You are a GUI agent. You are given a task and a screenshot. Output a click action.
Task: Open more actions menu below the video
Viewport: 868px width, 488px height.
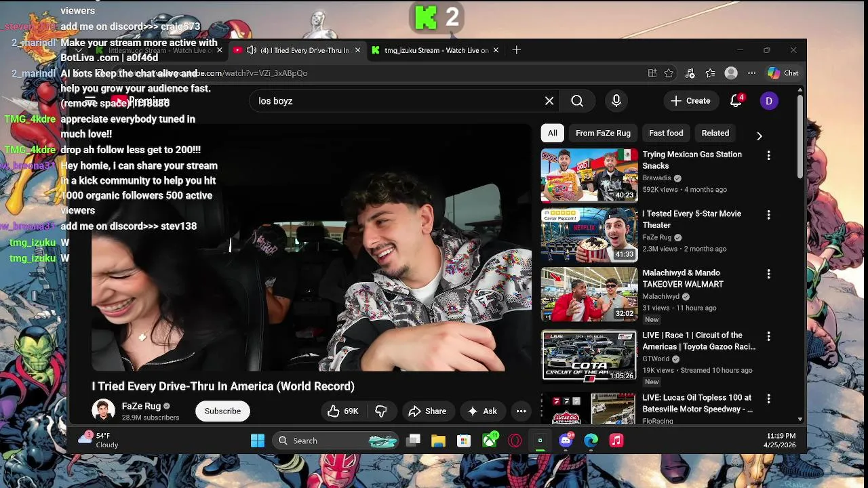521,411
